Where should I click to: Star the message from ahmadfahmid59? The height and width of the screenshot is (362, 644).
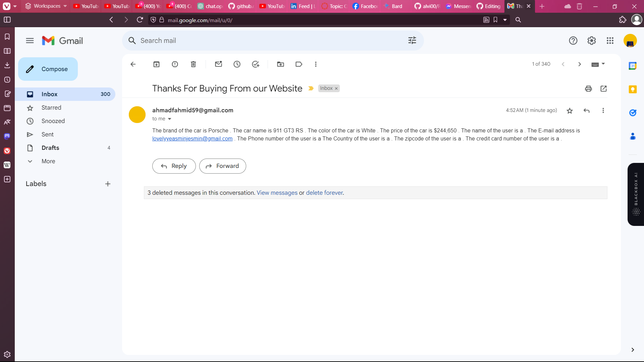570,111
